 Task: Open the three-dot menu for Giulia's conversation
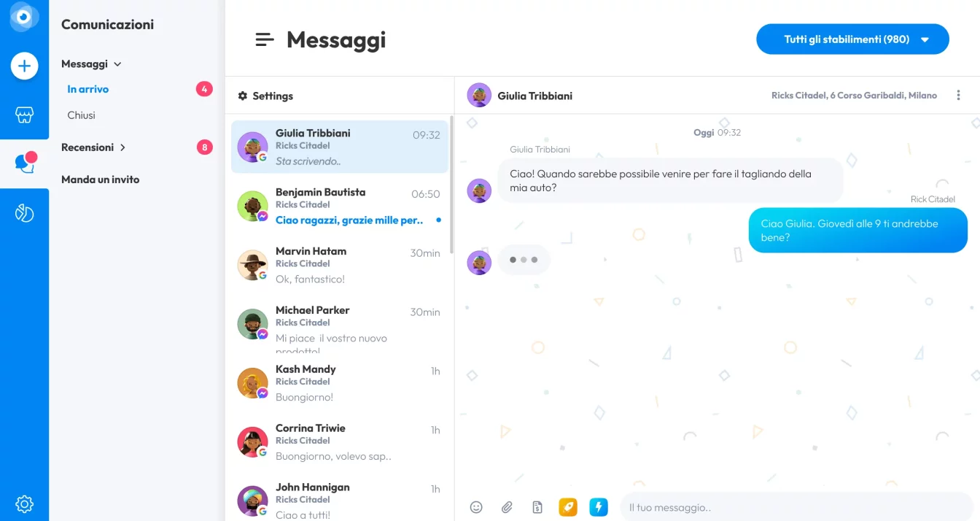pyautogui.click(x=958, y=96)
